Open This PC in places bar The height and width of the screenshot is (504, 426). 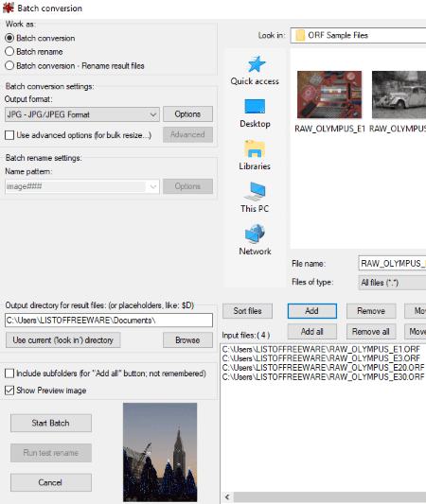(x=255, y=198)
